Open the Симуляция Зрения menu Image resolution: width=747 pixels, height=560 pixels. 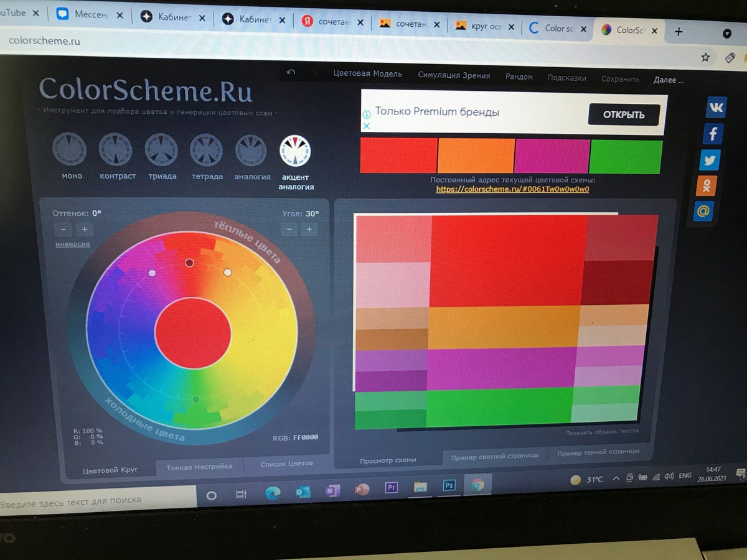coord(454,76)
